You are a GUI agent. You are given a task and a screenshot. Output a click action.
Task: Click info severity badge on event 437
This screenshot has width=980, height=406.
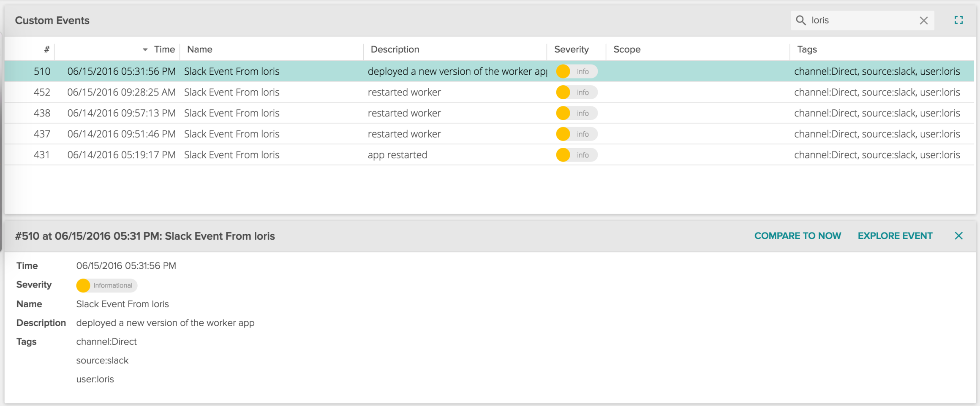click(576, 134)
